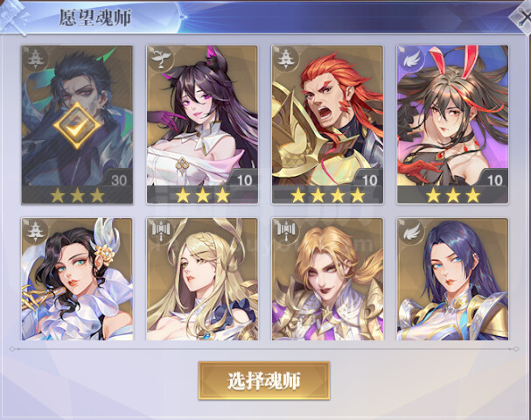Select the bunny-eared hero with purple background

(x=452, y=124)
